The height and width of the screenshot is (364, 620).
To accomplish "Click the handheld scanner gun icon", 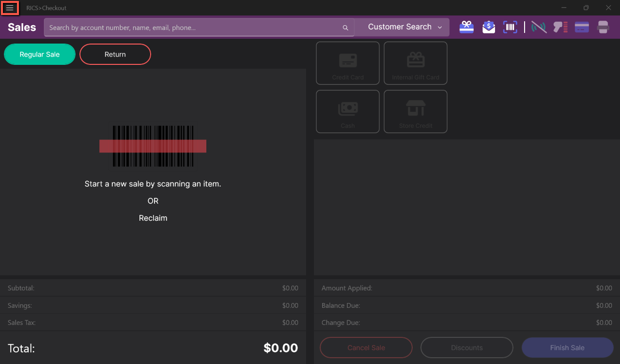I will click(x=560, y=27).
